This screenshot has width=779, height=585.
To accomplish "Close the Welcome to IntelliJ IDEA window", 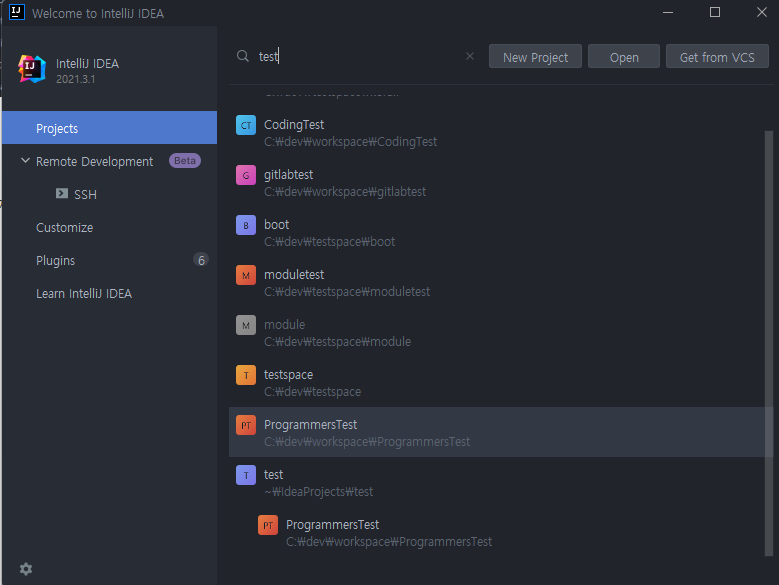I will click(x=762, y=12).
